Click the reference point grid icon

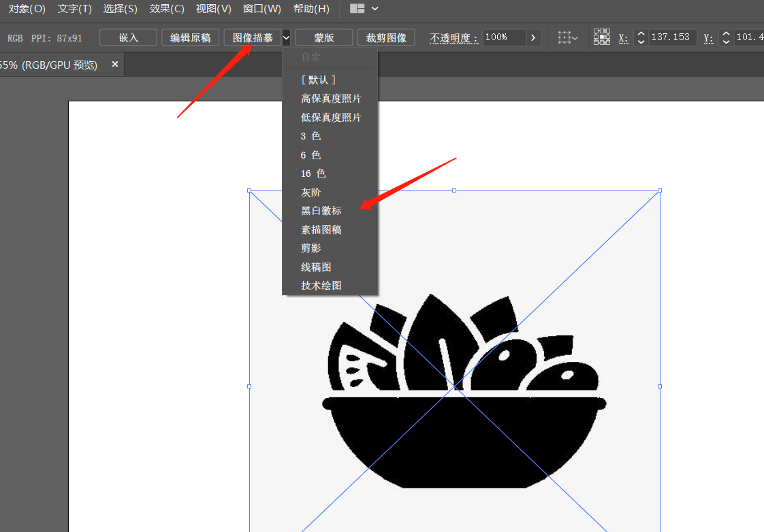pyautogui.click(x=602, y=37)
